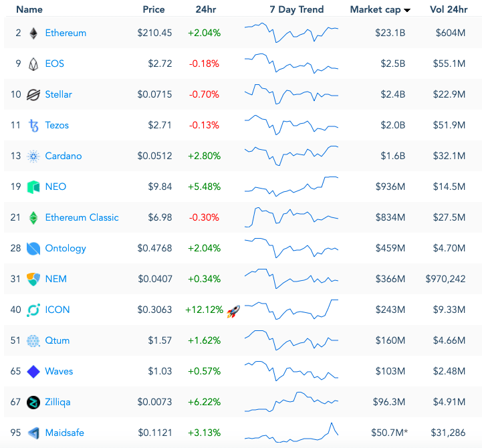Open the Ontology coin link
482x448 pixels.
click(x=66, y=248)
